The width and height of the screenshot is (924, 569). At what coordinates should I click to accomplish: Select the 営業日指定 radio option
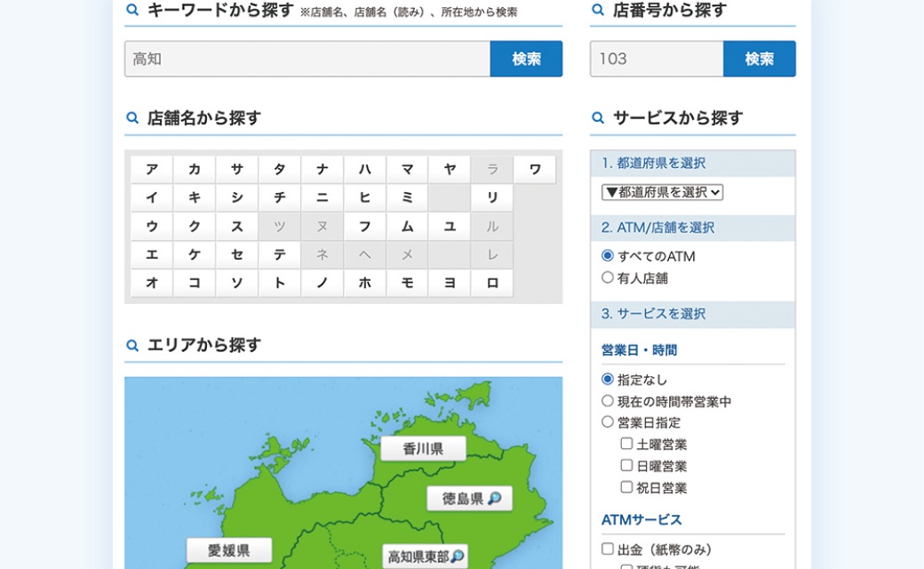tap(608, 422)
